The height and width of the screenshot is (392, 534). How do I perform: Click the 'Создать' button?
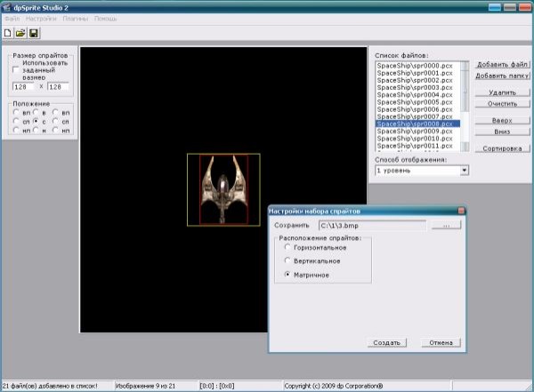point(386,342)
